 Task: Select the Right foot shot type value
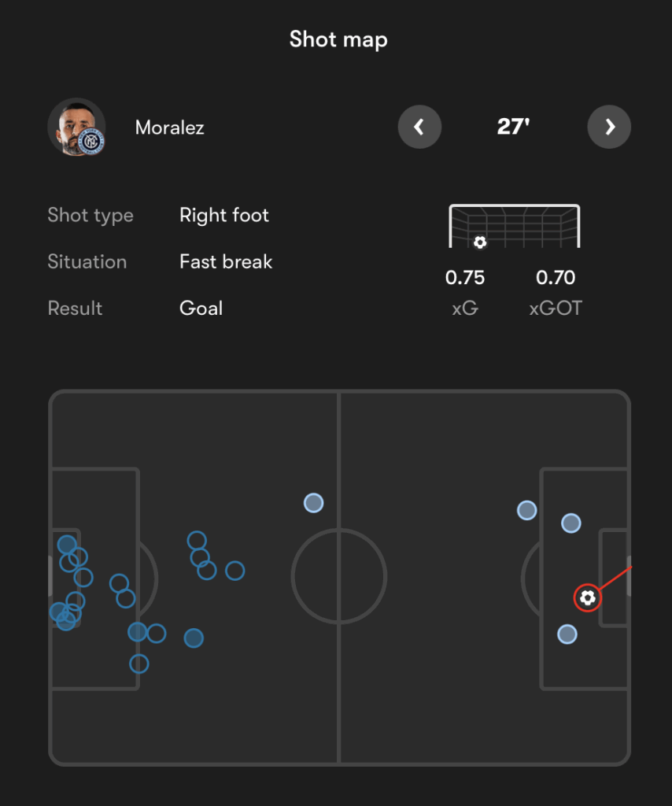click(x=224, y=216)
